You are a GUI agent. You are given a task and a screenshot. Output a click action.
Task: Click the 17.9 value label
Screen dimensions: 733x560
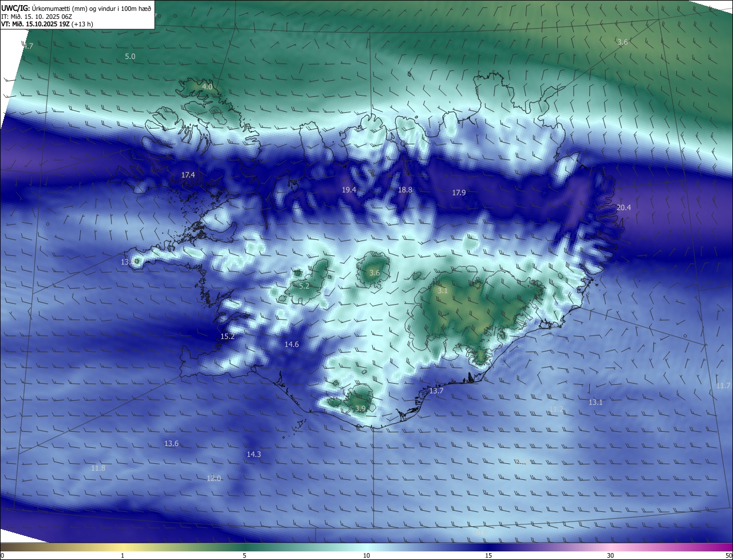pos(459,193)
